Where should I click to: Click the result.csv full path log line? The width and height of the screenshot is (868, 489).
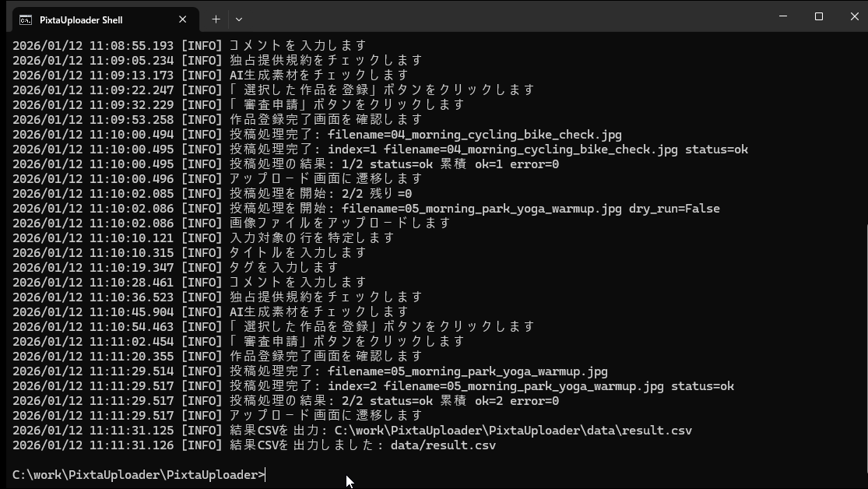pyautogui.click(x=352, y=431)
